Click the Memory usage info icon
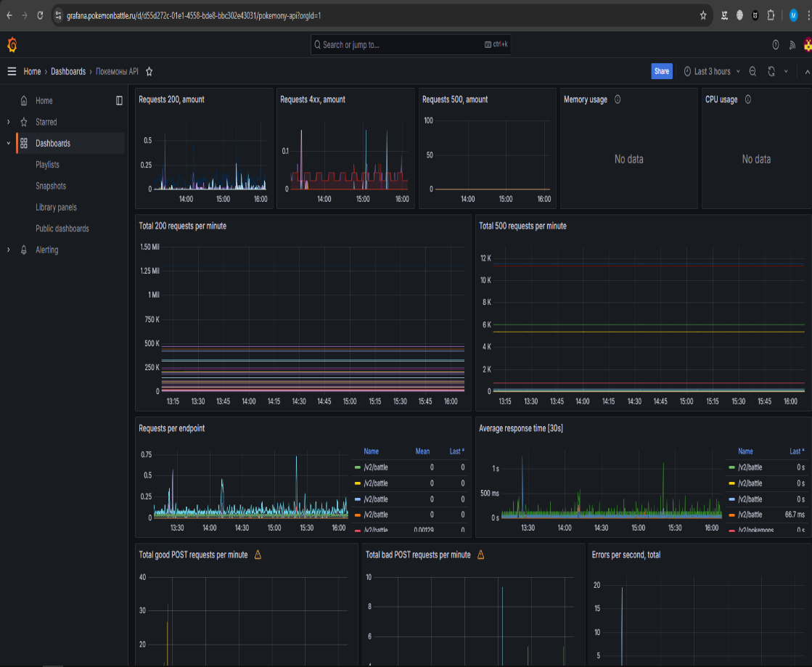812x667 pixels. [x=618, y=99]
